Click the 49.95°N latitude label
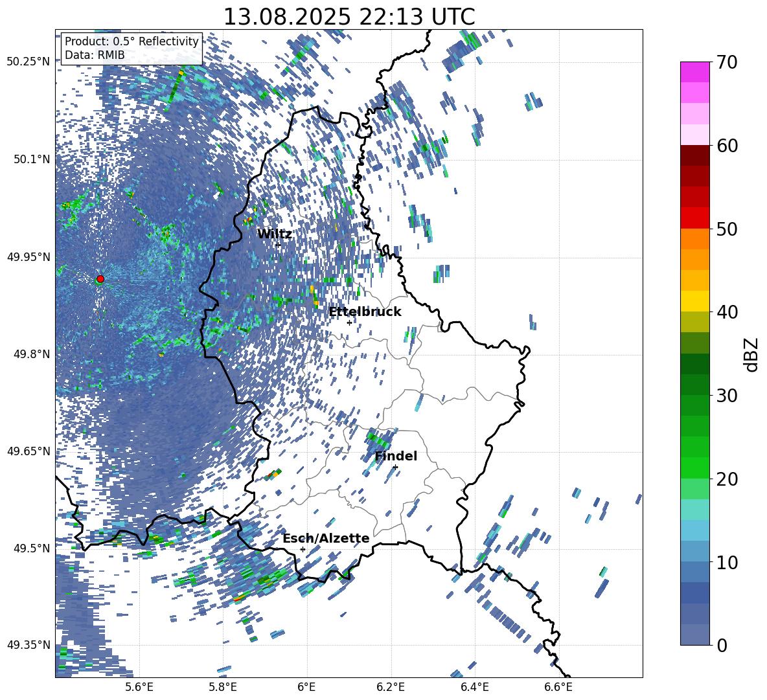Screen dimensions: 767x700 click(29, 256)
